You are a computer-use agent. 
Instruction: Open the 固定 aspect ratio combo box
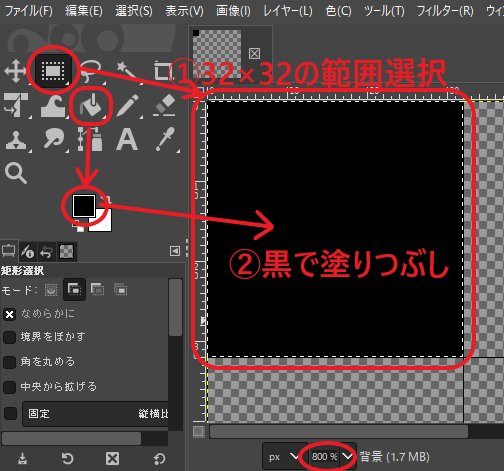click(95, 414)
